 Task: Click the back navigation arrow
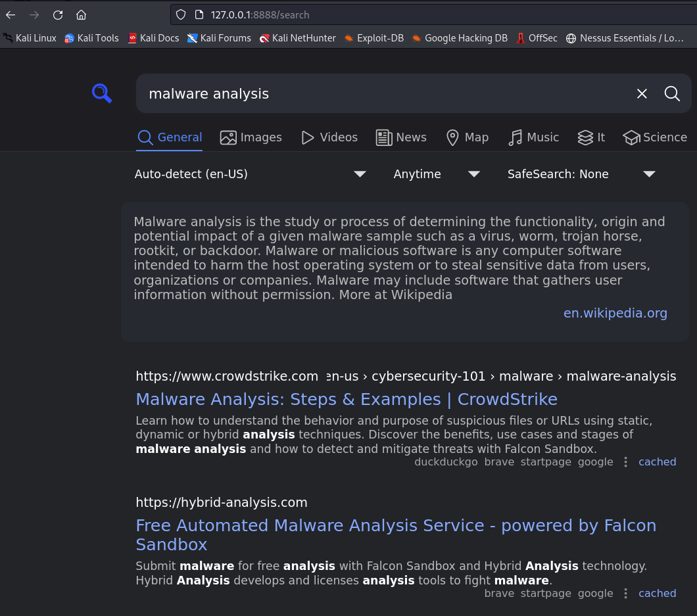[x=11, y=14]
